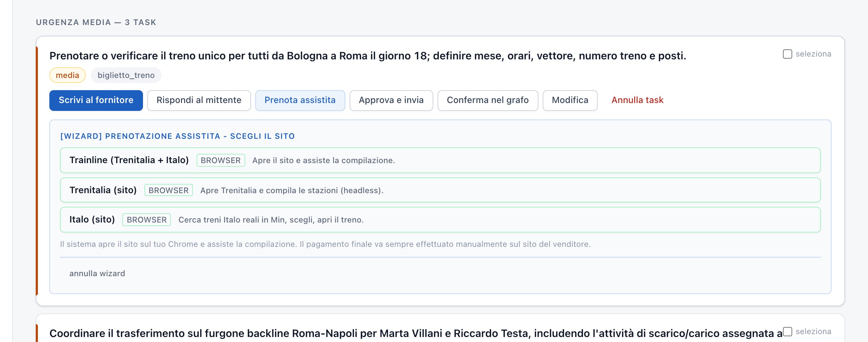Open Modifica for train task
Viewport: 868px width, 342px height.
[570, 100]
